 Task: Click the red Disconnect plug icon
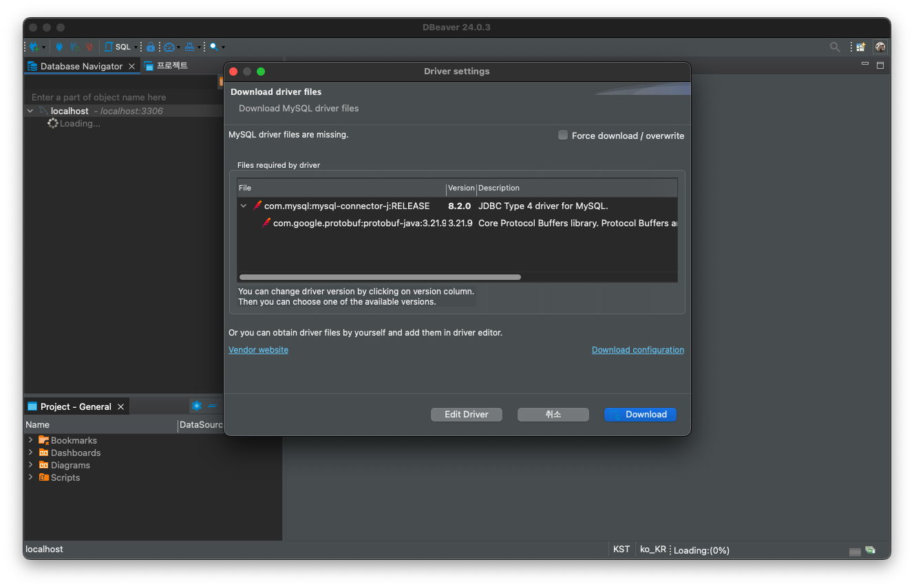(89, 47)
